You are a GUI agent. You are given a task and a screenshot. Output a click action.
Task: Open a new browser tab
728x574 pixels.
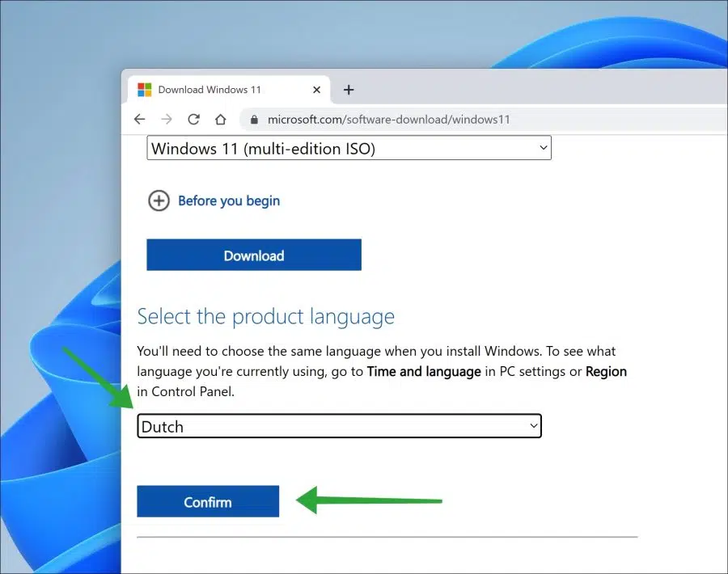pyautogui.click(x=349, y=90)
